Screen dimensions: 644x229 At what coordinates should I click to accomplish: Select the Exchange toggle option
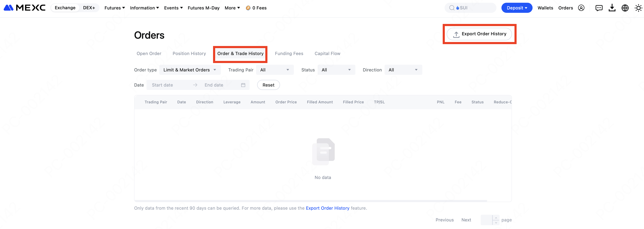pos(65,8)
